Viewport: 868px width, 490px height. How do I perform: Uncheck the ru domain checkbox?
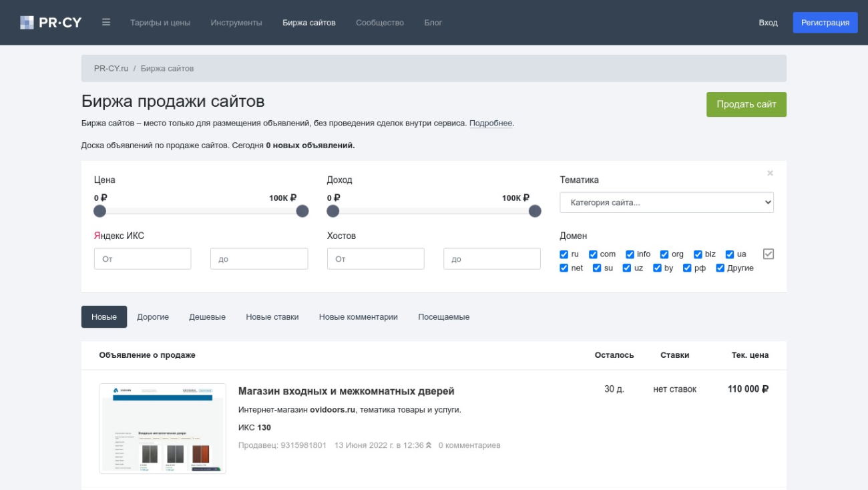point(564,254)
